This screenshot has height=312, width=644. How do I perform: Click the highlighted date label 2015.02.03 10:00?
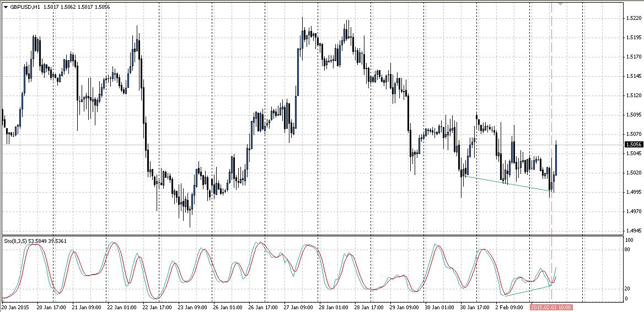(x=551, y=308)
